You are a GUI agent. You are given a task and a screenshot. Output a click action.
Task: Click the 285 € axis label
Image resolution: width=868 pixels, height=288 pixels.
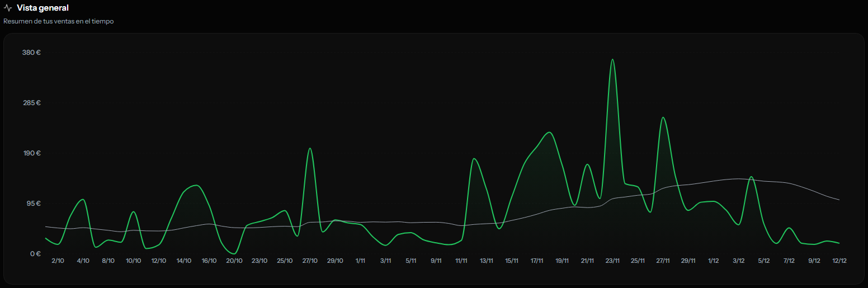click(x=31, y=103)
